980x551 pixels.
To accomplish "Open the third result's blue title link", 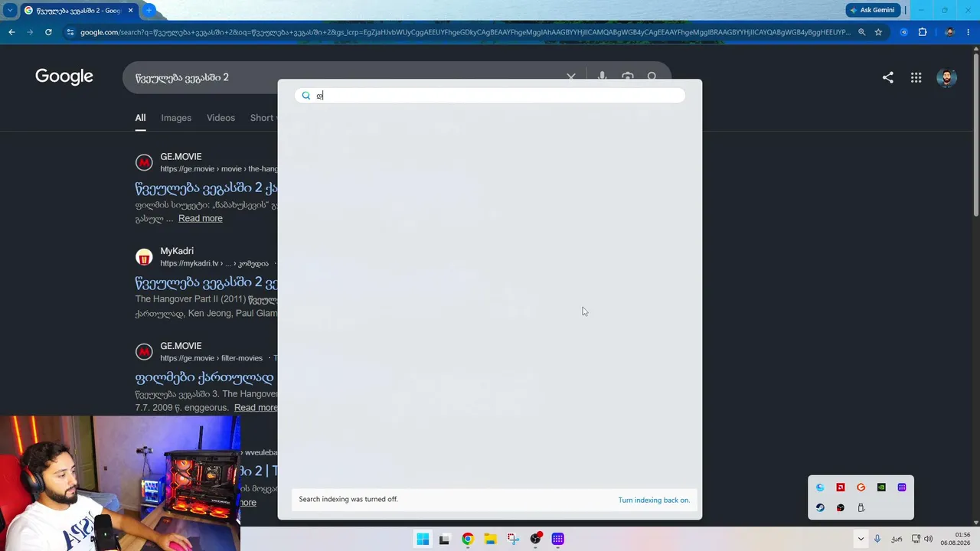I will 204,377.
